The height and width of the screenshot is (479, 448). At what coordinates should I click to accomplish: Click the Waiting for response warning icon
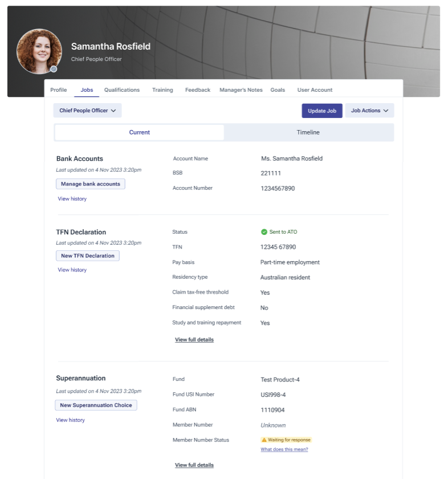click(264, 440)
